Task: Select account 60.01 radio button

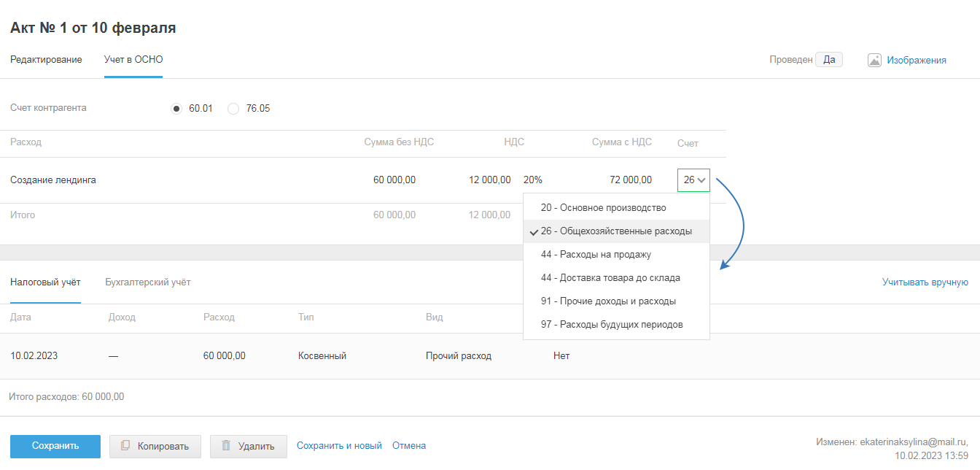Action: [176, 109]
